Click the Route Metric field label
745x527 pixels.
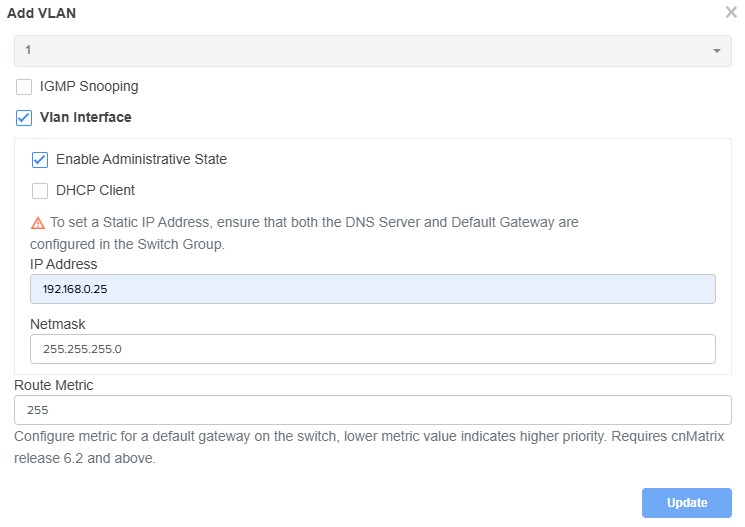tap(54, 385)
